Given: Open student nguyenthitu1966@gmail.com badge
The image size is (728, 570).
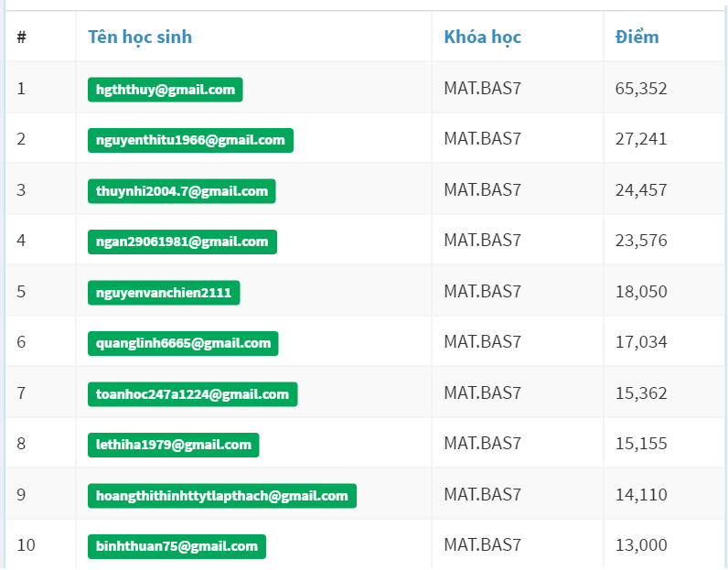Looking at the screenshot, I should tap(190, 140).
